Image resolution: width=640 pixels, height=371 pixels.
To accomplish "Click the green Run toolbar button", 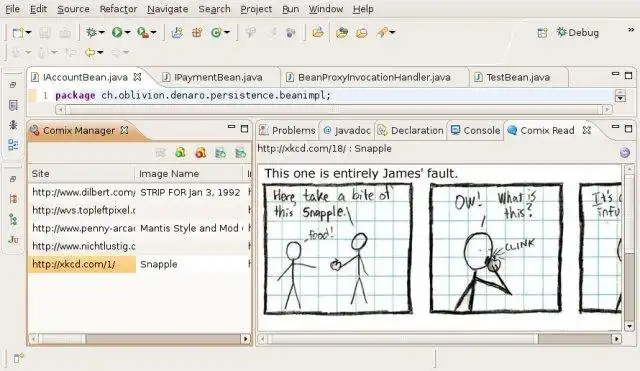I will (x=117, y=33).
